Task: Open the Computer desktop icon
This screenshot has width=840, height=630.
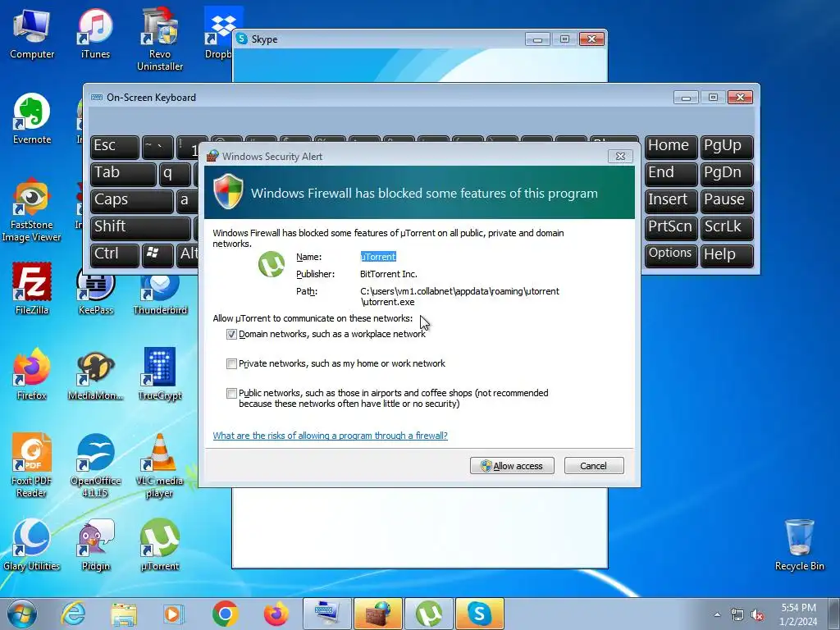Action: (x=32, y=34)
